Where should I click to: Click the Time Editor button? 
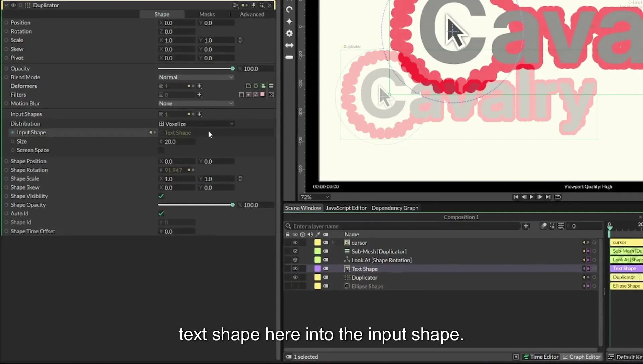point(541,357)
